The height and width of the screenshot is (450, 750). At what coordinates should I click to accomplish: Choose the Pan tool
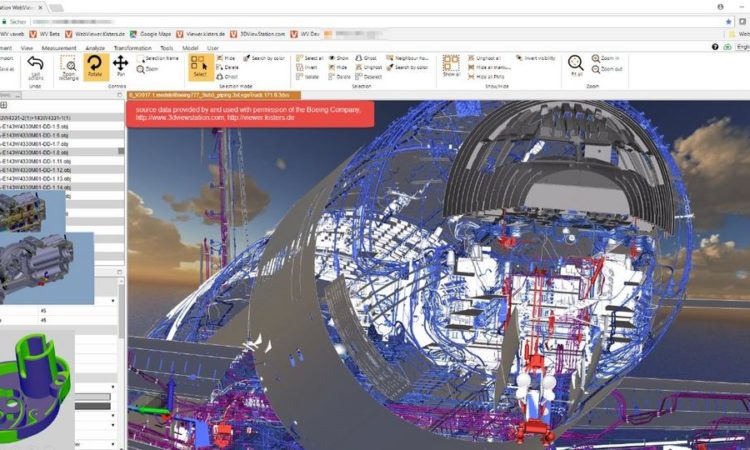point(120,66)
